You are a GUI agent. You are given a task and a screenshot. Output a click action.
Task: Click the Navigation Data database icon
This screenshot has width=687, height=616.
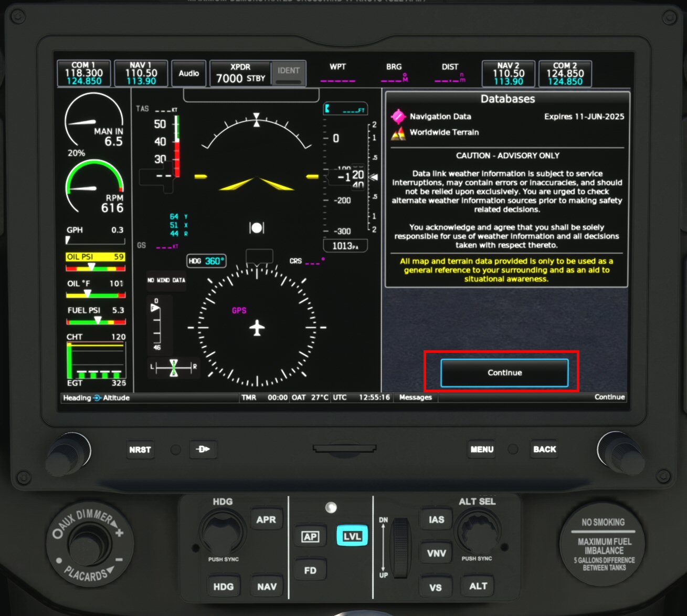(x=398, y=117)
